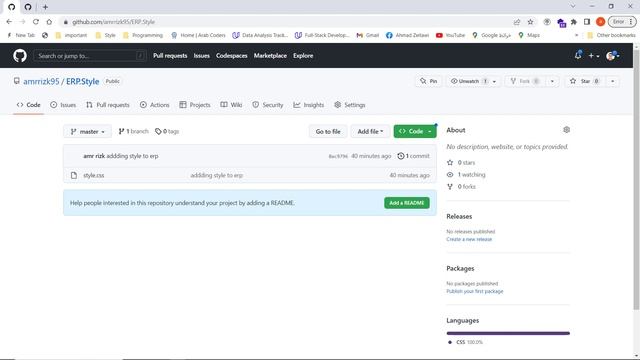Star the repository

point(584,81)
